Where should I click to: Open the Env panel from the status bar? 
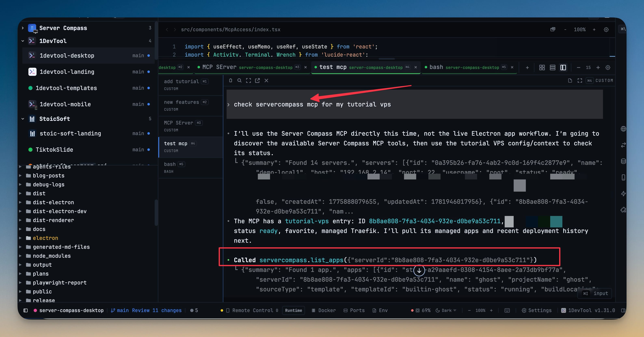pos(380,310)
